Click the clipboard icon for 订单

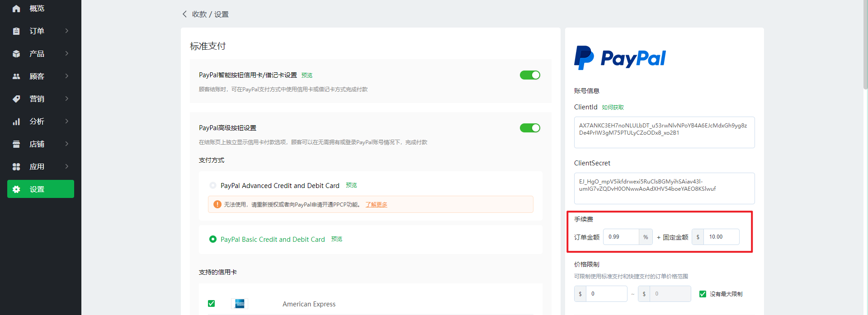coord(16,31)
